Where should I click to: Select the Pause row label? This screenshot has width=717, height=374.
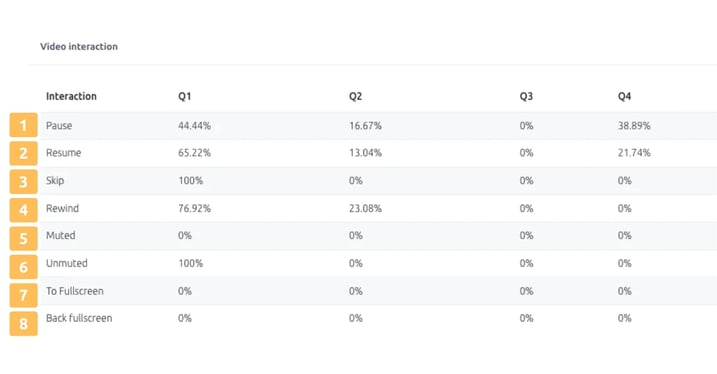pyautogui.click(x=59, y=125)
